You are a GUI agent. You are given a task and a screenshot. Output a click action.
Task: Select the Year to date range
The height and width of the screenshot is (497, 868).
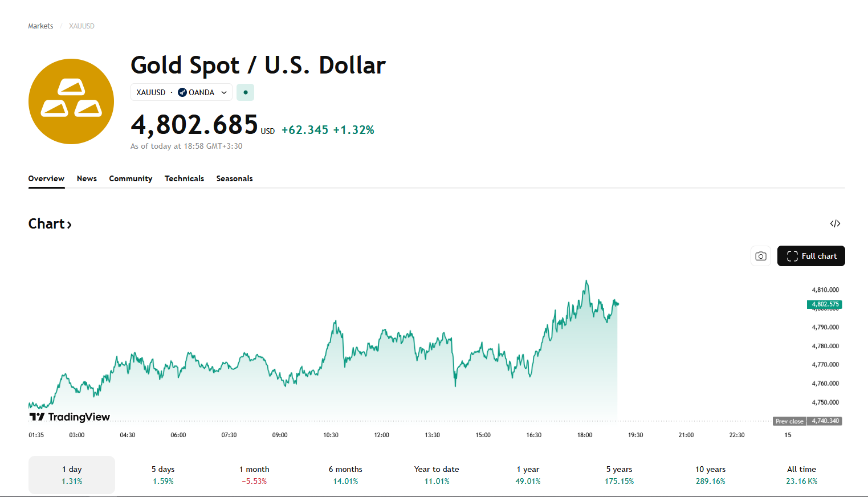437,475
